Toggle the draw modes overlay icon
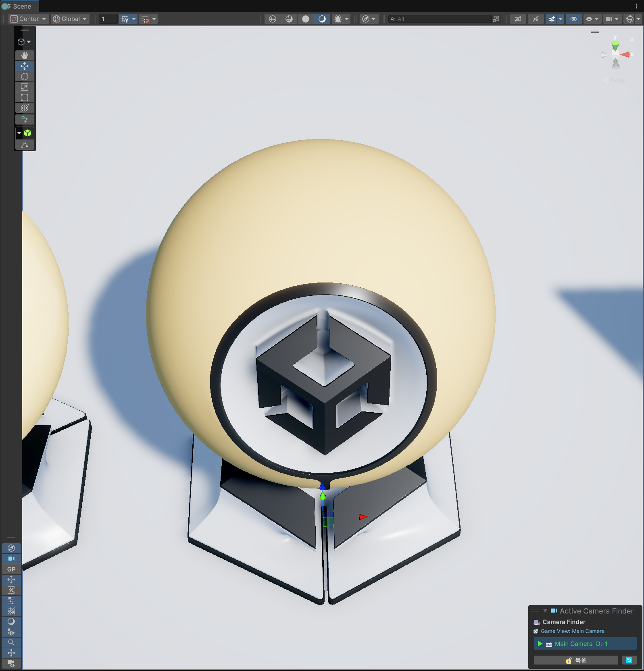644x671 pixels. (x=11, y=621)
